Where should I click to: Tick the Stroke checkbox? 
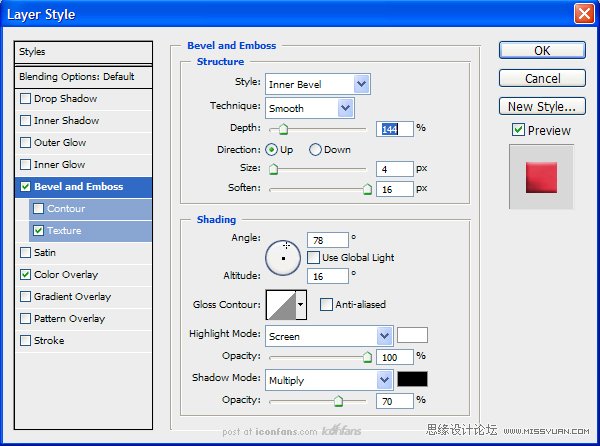click(25, 341)
